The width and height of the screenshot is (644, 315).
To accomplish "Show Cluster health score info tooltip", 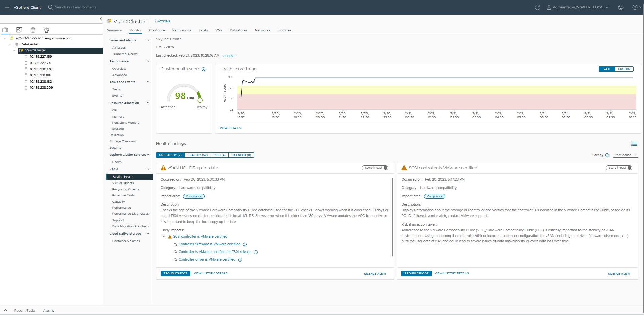I will click(x=203, y=69).
